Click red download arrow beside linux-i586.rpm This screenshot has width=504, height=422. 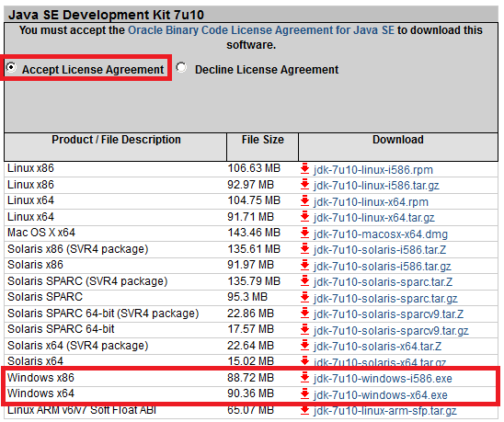(x=304, y=168)
